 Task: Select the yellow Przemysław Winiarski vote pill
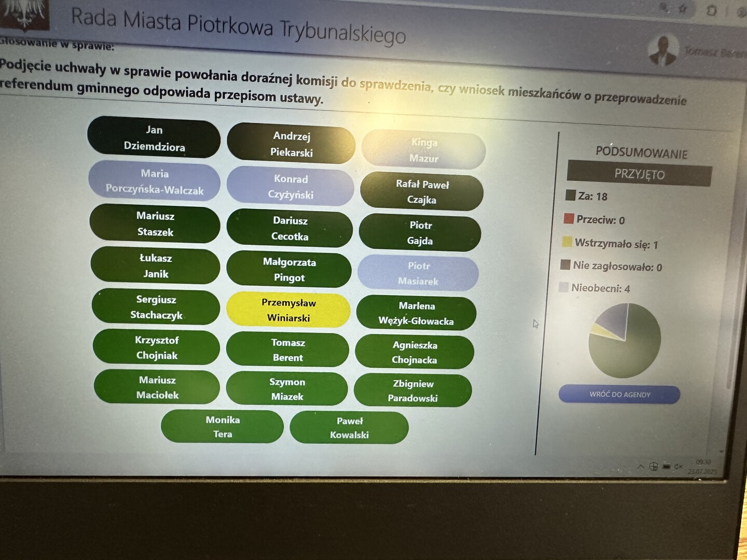(x=288, y=310)
